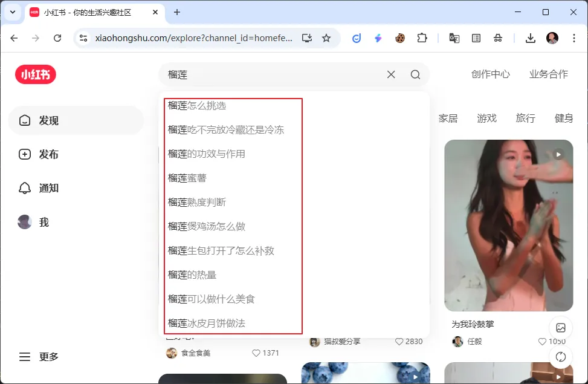Open 创作中心 link
Screen dimensions: 588x384
pos(490,74)
